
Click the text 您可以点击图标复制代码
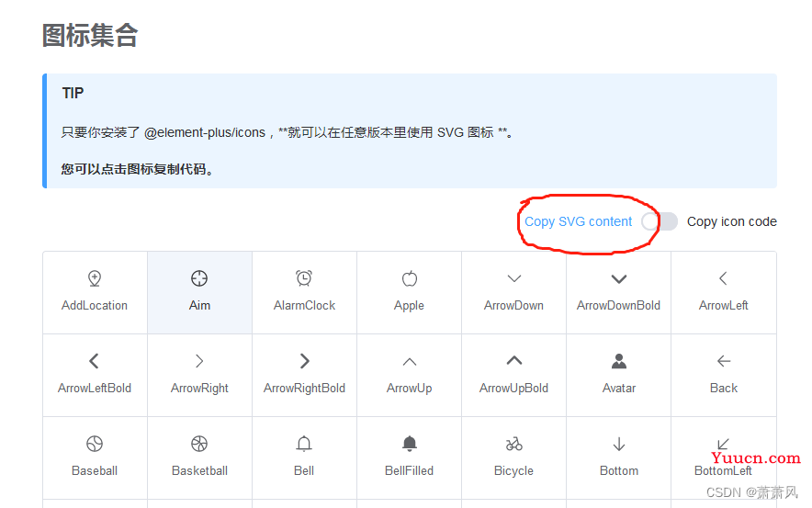click(x=137, y=169)
